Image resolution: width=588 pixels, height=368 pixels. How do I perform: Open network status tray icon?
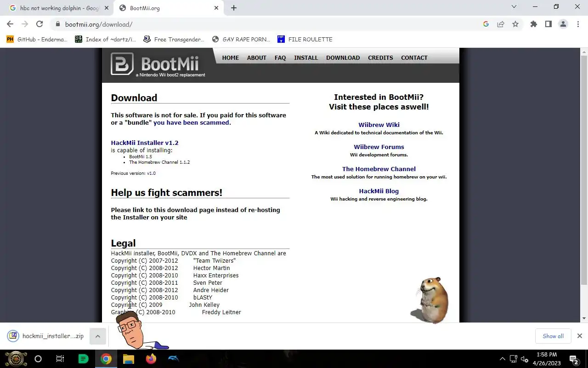point(514,359)
